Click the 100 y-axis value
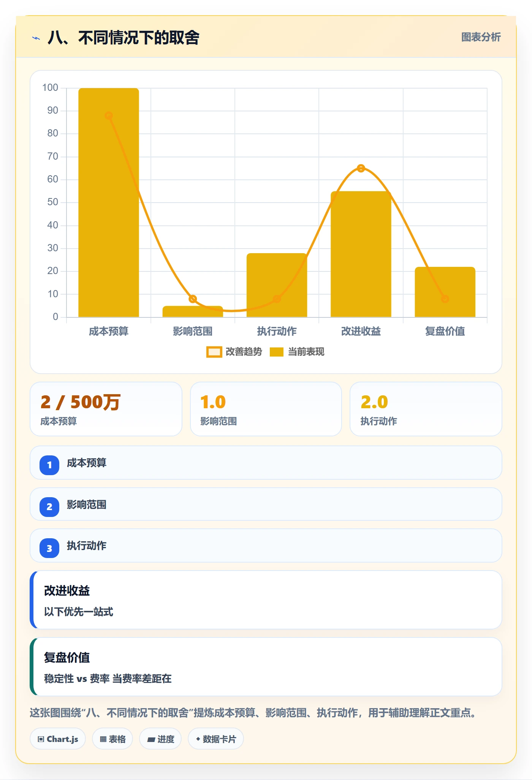 [x=50, y=88]
